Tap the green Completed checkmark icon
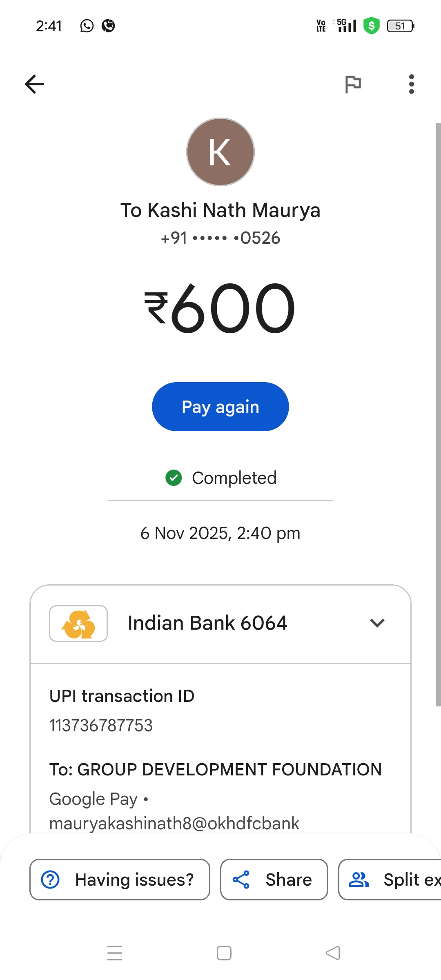 pyautogui.click(x=174, y=478)
